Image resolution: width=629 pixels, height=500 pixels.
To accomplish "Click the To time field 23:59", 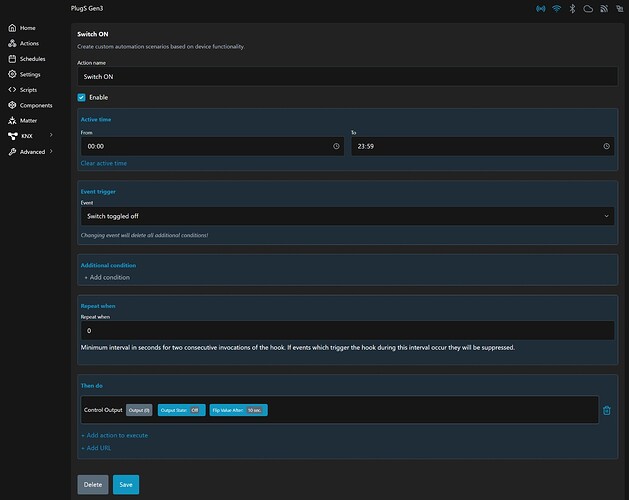I will point(483,146).
